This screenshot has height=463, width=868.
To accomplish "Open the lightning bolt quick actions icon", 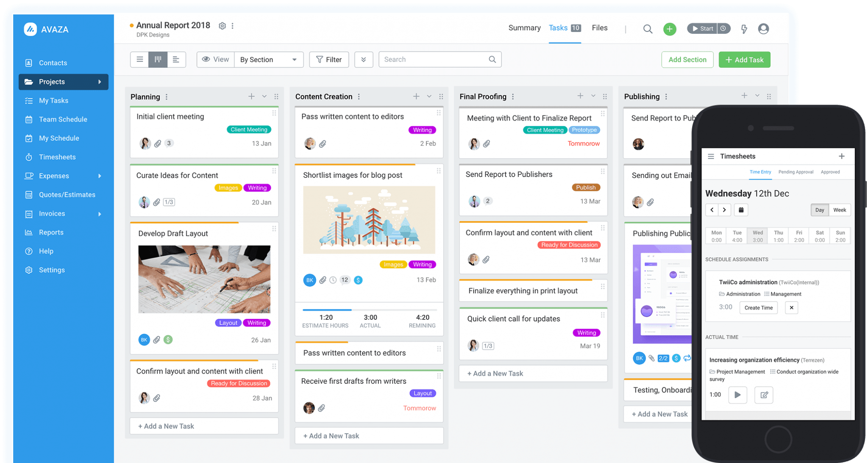I will point(744,29).
